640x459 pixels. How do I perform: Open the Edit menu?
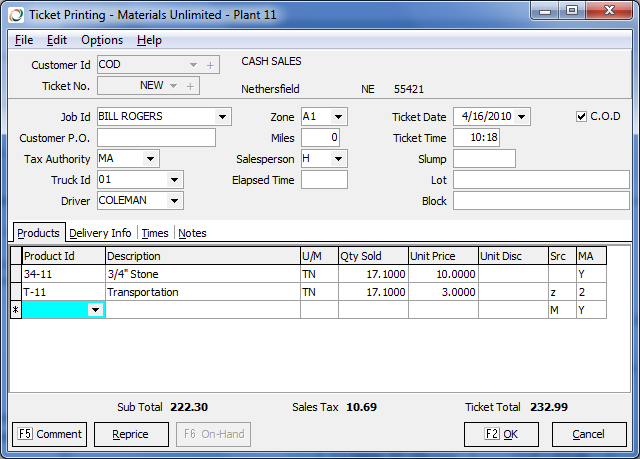pos(57,40)
